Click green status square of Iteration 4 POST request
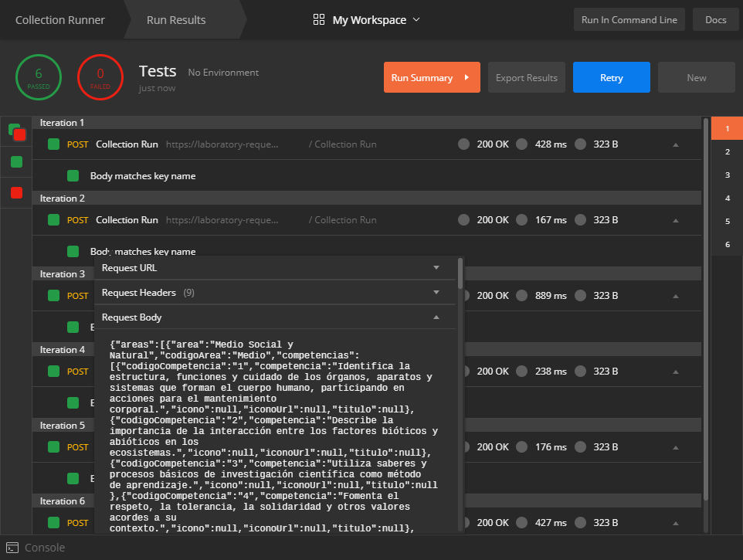 tap(53, 371)
